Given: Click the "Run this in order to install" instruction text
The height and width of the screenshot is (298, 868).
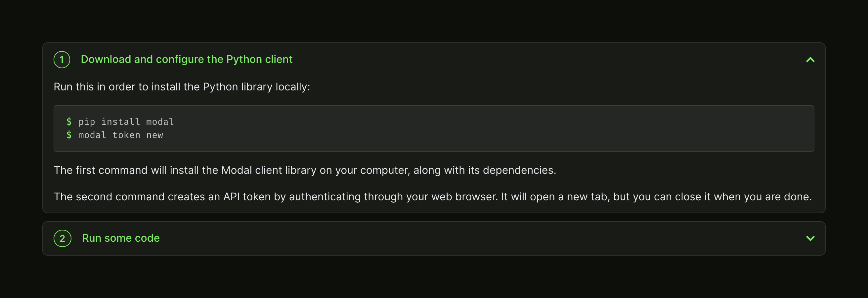Looking at the screenshot, I should pos(182,87).
